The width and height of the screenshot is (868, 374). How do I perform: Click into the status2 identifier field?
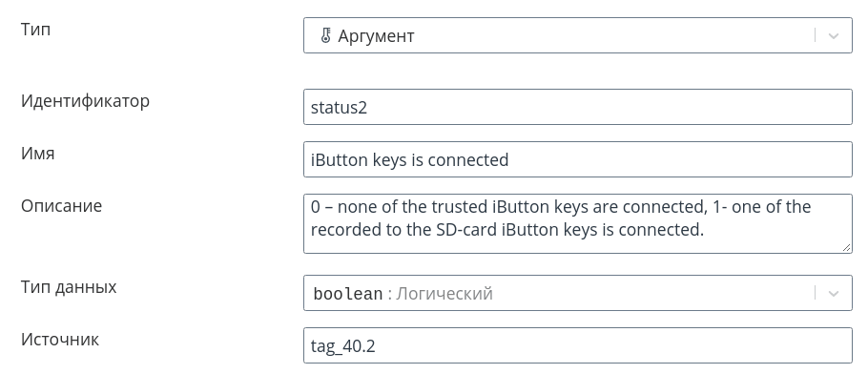pyautogui.click(x=578, y=107)
